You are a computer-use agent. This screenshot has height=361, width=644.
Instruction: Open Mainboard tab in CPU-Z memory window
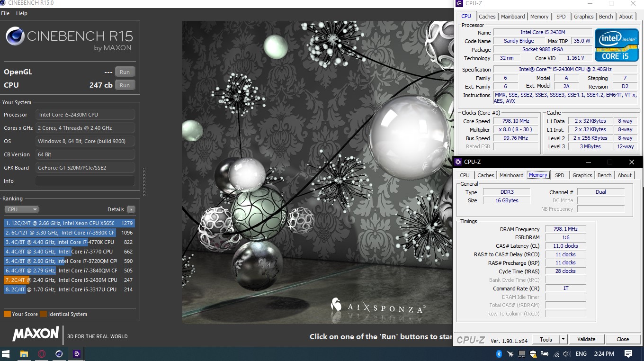click(512, 175)
